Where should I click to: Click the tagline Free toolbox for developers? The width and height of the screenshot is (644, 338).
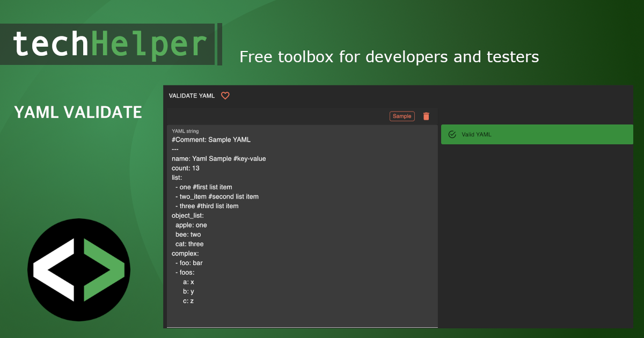(389, 57)
